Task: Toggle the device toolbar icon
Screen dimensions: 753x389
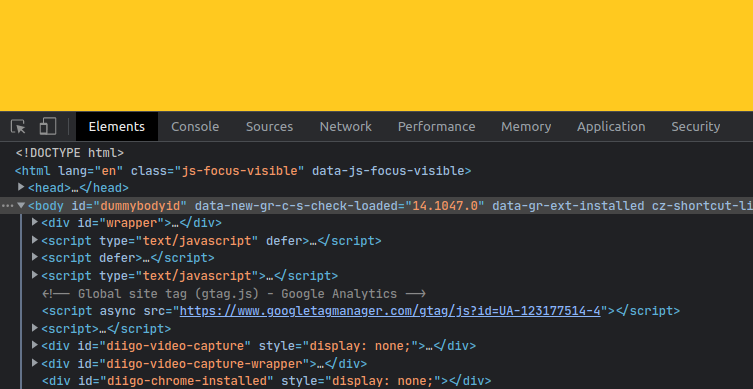Action: click(x=48, y=127)
